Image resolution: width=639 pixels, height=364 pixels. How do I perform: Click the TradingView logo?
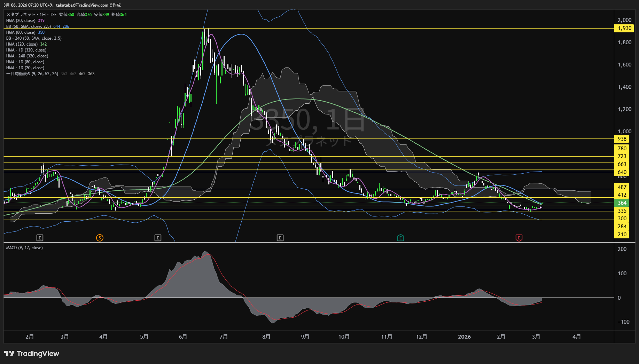tap(32, 354)
